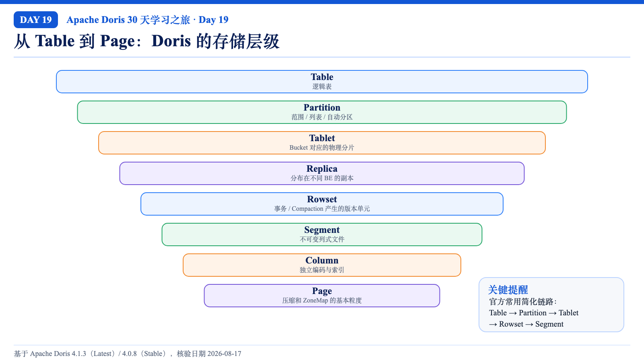Click the line "→ Rowset → Segment"

[526, 324]
